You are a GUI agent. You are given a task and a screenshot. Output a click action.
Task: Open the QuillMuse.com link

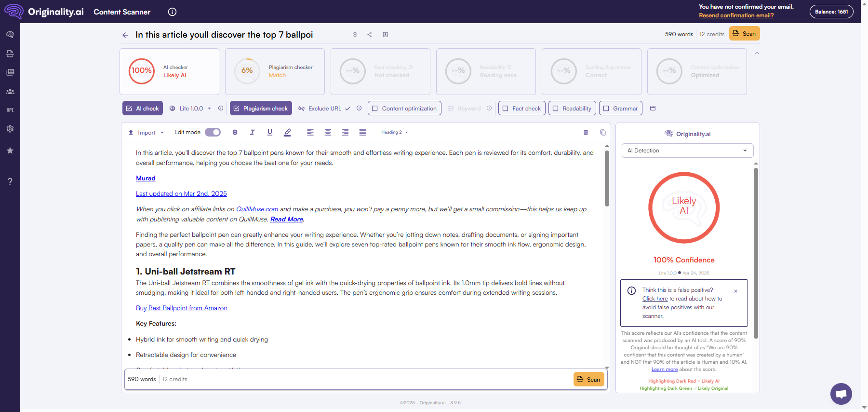pyautogui.click(x=257, y=209)
